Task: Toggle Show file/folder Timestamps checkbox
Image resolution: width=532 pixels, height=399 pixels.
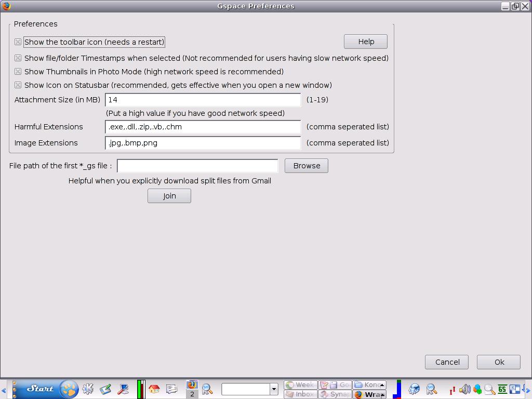Action: (18, 58)
